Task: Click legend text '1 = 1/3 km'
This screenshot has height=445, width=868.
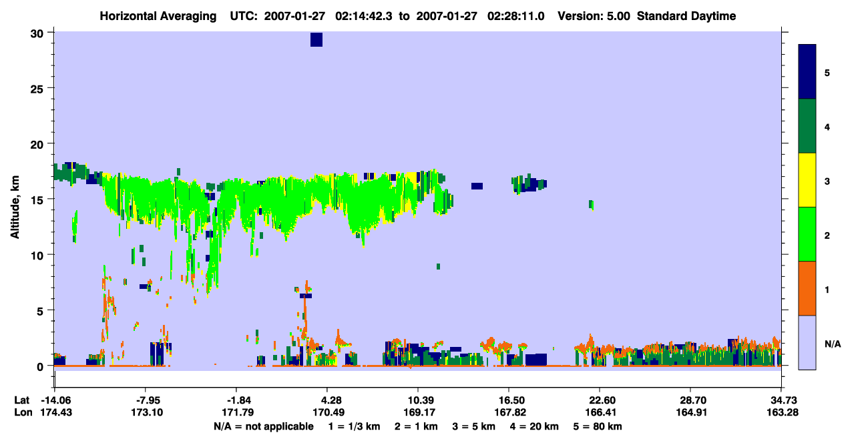Action: pyautogui.click(x=355, y=426)
